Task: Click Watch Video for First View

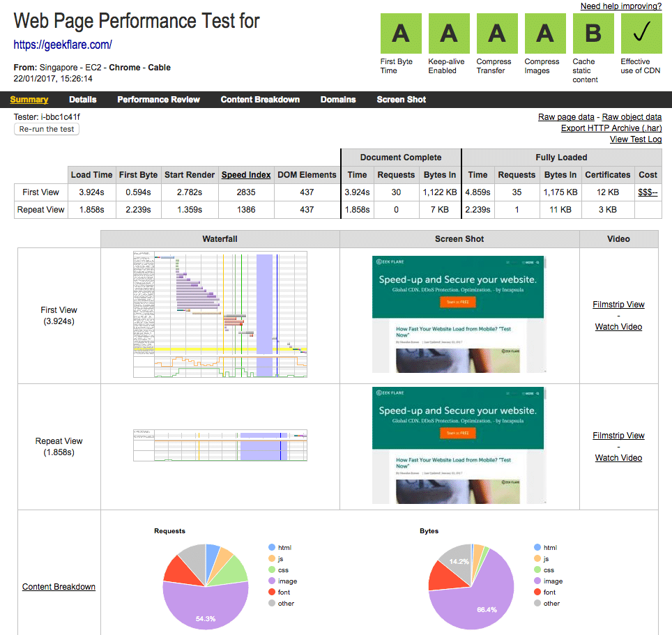Action: [x=618, y=326]
